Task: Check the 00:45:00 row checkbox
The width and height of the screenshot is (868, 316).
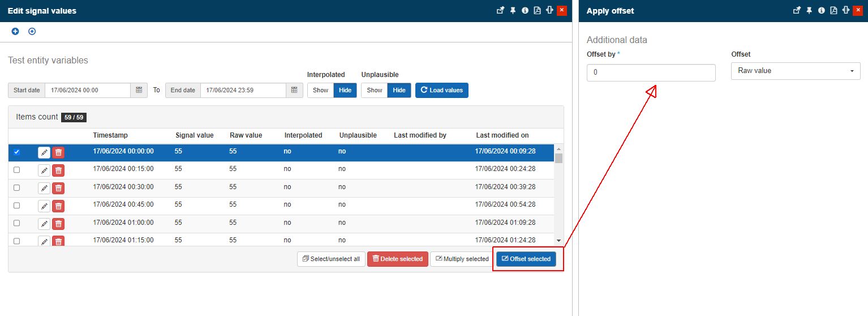Action: coord(16,205)
